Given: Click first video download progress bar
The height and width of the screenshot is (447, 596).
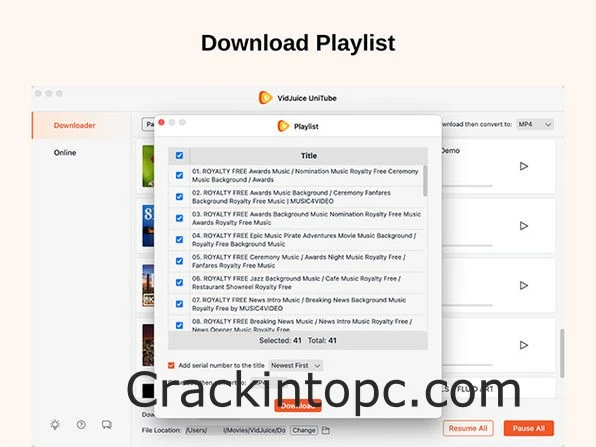Looking at the screenshot, I should tap(467, 186).
